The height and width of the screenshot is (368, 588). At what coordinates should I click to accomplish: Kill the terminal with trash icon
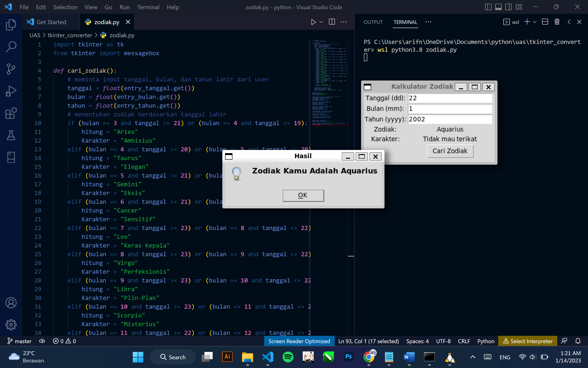(x=557, y=22)
